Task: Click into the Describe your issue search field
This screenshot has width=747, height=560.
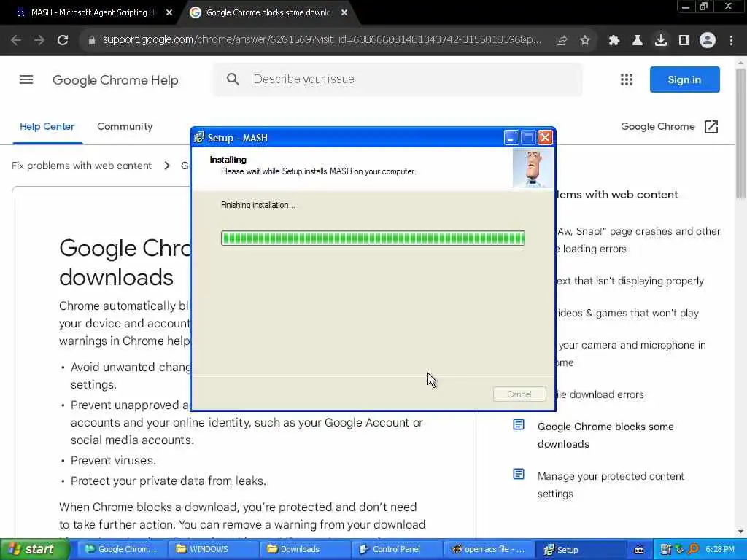Action: coord(398,79)
